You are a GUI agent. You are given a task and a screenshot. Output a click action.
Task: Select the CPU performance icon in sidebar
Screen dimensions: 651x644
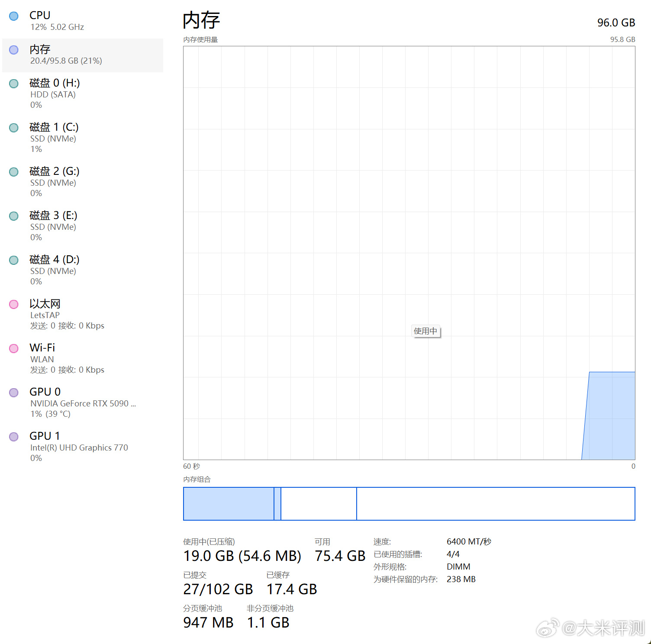(x=13, y=16)
